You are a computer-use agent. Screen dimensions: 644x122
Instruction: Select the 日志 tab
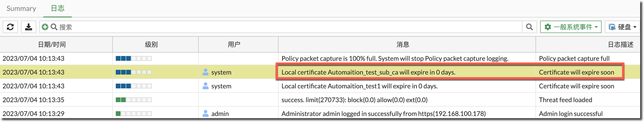pos(58,8)
